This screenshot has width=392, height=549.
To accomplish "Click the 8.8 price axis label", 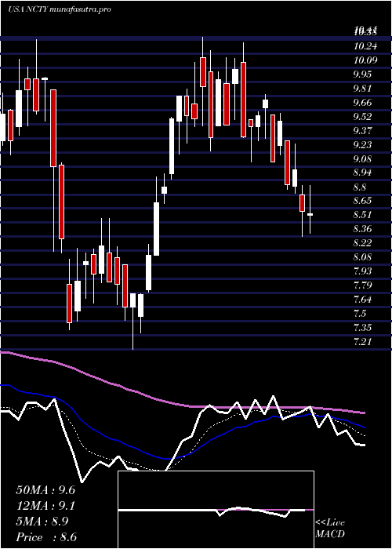I will (360, 187).
